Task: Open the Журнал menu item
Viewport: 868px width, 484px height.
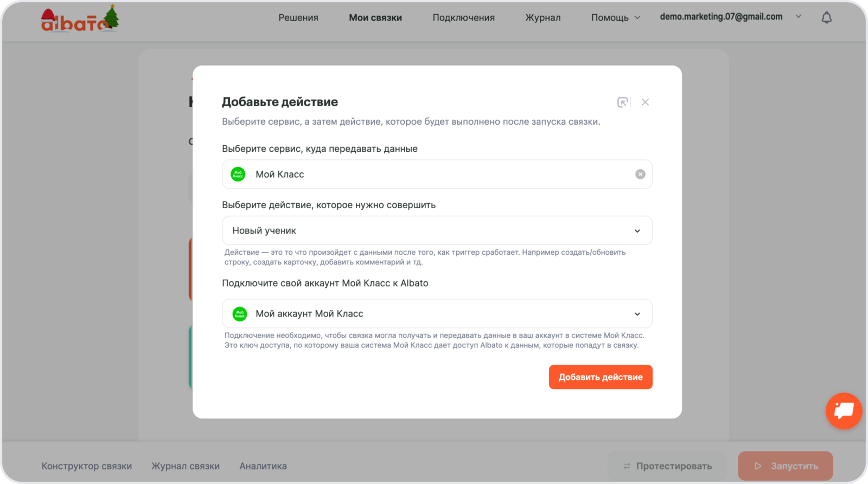Action: (542, 17)
